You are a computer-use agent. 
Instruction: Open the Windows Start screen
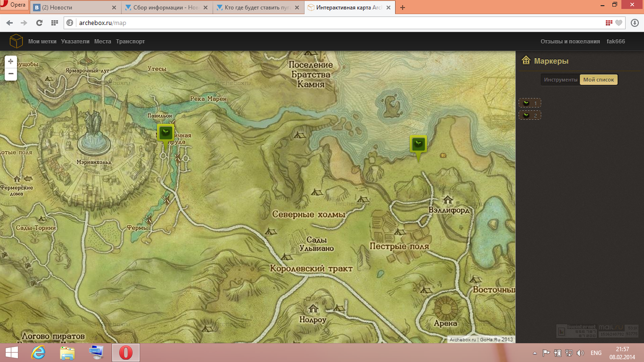tap(11, 353)
